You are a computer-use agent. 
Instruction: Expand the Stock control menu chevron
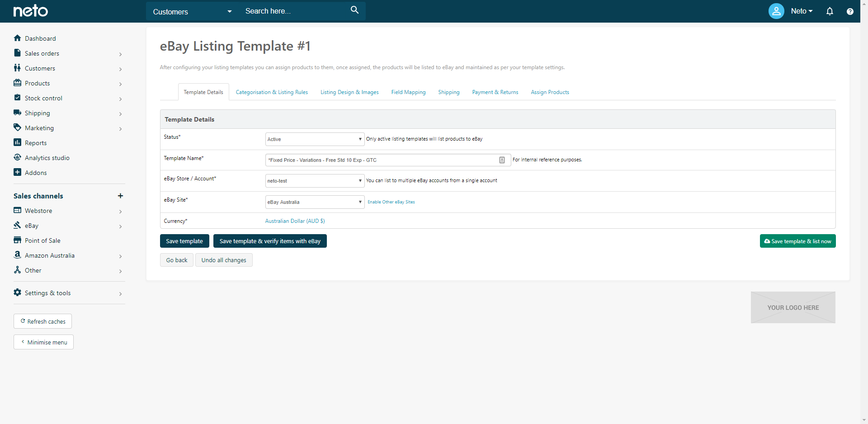coord(120,99)
